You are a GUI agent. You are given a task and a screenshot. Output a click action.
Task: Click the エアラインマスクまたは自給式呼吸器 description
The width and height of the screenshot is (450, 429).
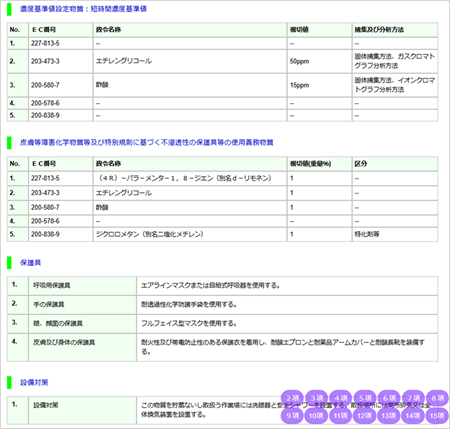[287, 286]
